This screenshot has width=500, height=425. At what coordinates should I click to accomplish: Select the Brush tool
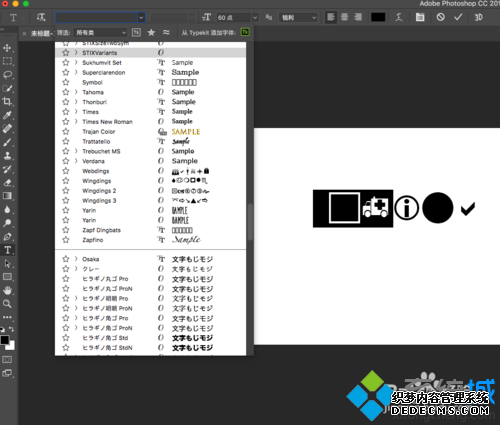coord(7,142)
